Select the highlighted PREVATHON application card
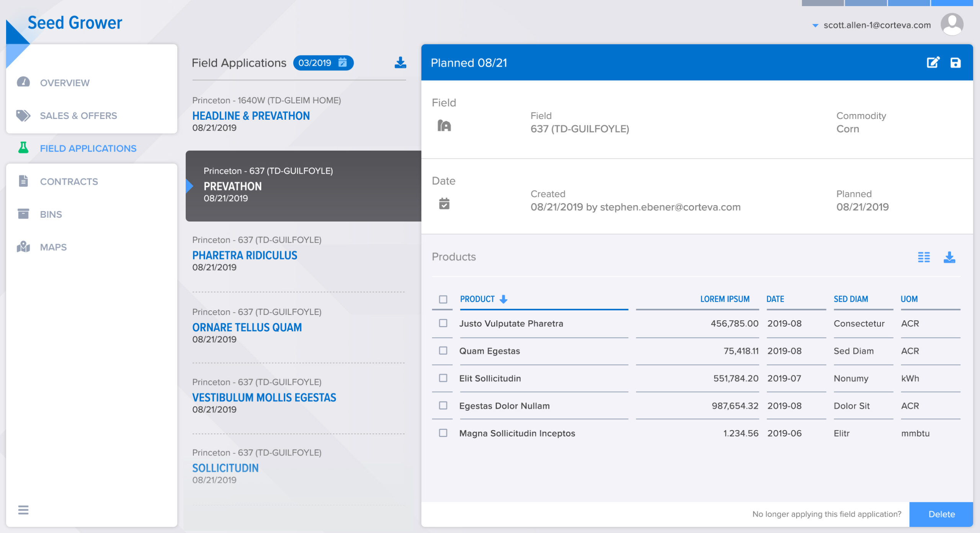 (x=303, y=186)
